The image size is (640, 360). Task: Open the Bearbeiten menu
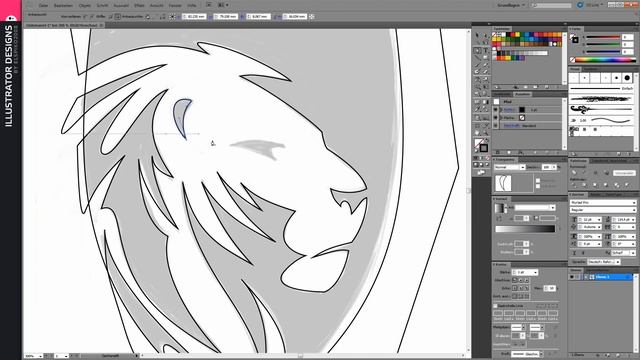point(63,6)
